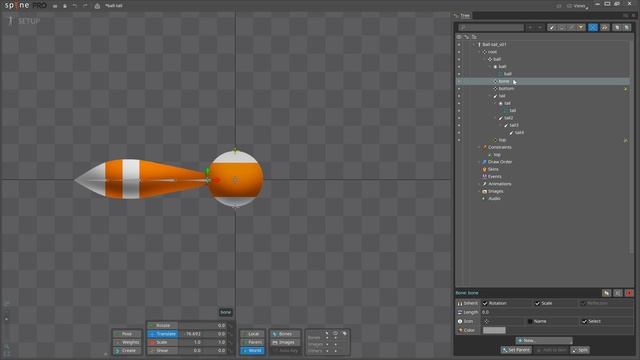Select the Audio node
This screenshot has height=360, width=640.
point(494,199)
